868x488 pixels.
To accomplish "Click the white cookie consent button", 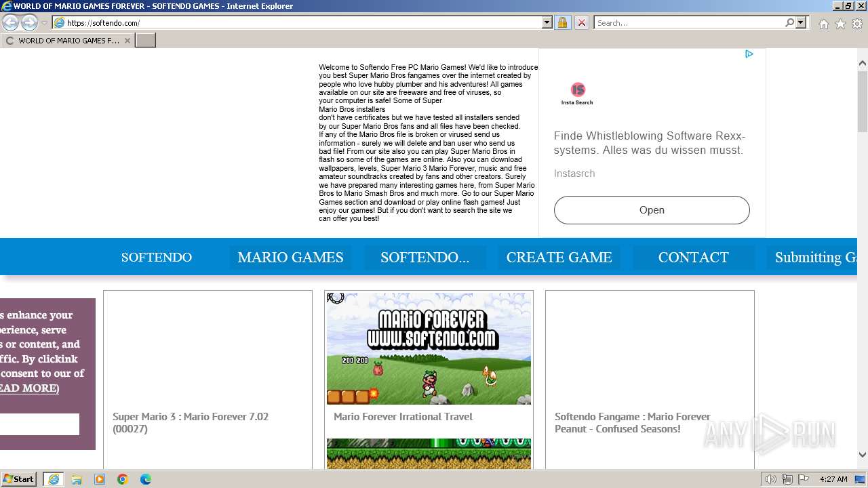I will point(39,424).
